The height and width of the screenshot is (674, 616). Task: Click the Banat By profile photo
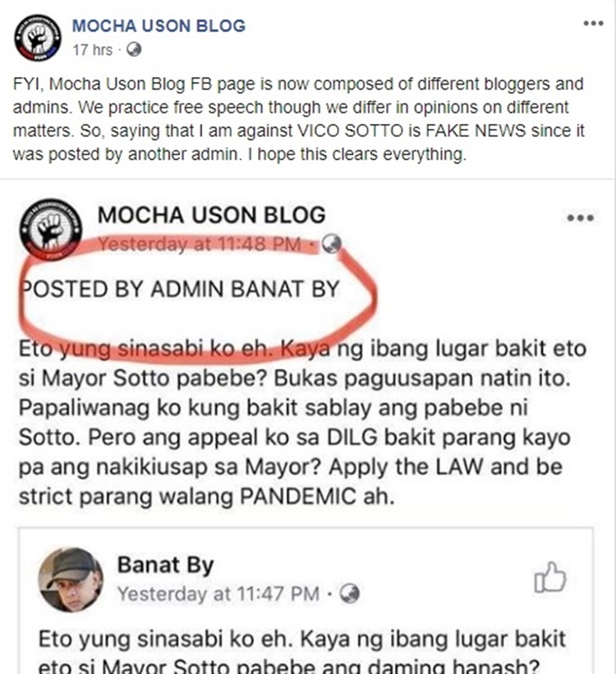tap(71, 580)
